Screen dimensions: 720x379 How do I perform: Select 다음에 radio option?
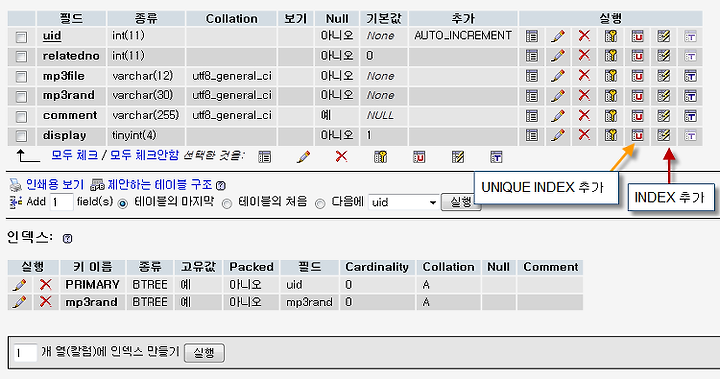(x=320, y=204)
